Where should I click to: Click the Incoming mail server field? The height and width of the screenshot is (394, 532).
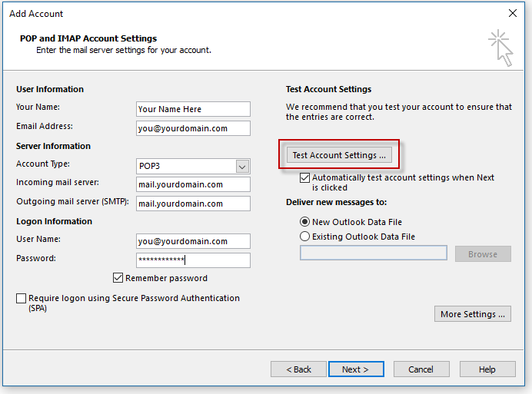point(193,184)
